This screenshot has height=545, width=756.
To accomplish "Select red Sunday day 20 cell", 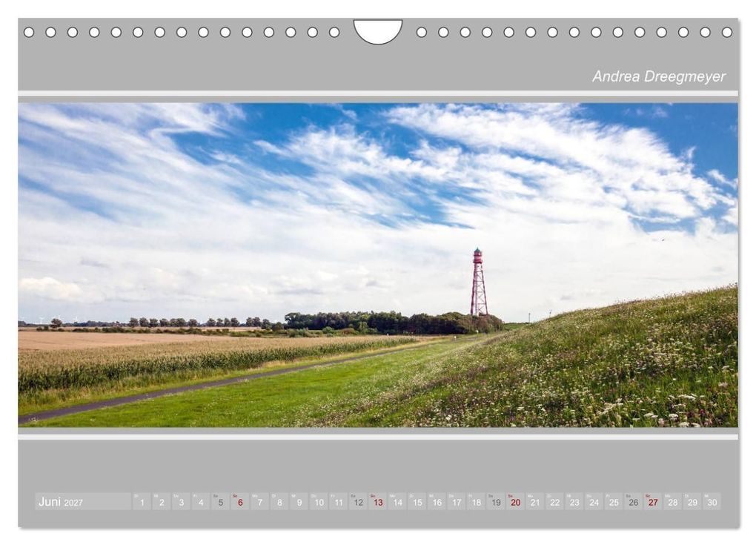I will [x=515, y=501].
